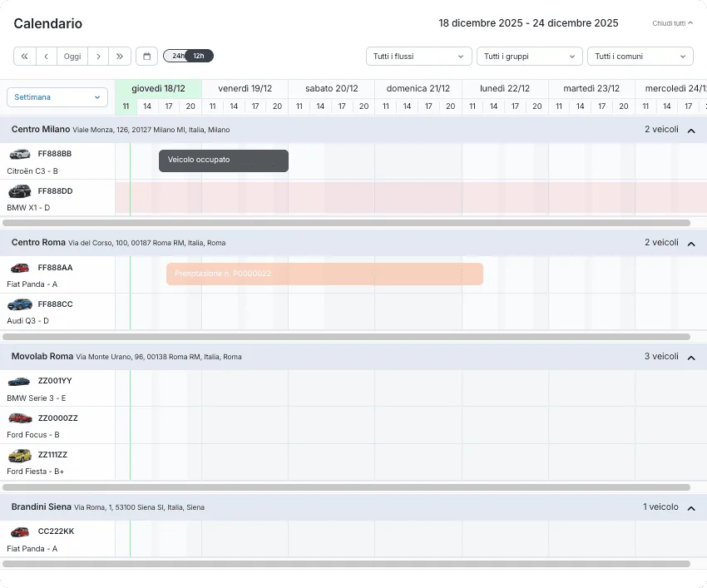Image resolution: width=707 pixels, height=588 pixels.
Task: Click plate number FF888CC
Action: point(55,304)
